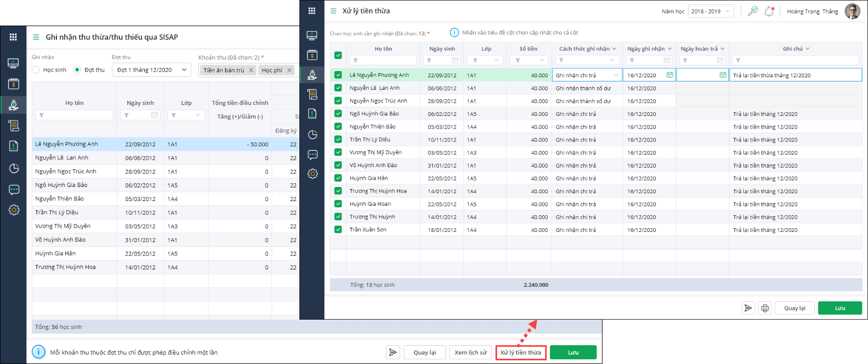This screenshot has width=868, height=364.
Task: Select the Học sinh radio option
Action: coord(36,70)
